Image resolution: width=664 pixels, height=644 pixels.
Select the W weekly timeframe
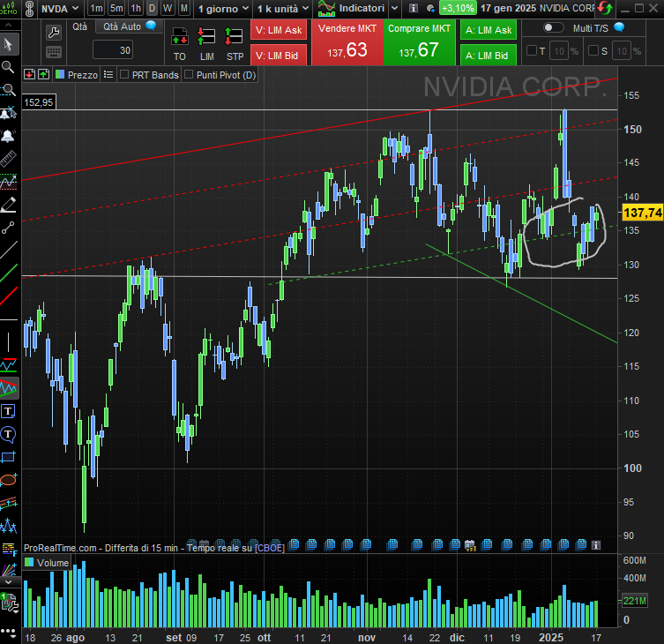click(x=168, y=8)
